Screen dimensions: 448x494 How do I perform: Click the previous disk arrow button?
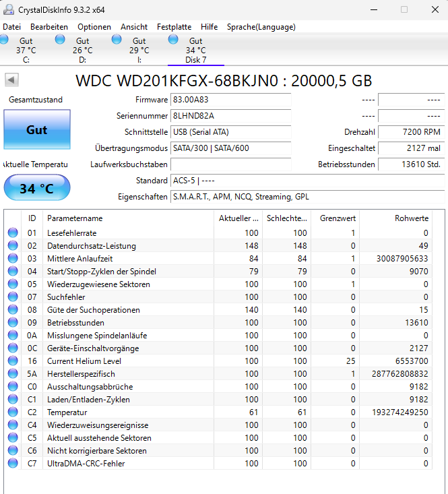tap(11, 80)
